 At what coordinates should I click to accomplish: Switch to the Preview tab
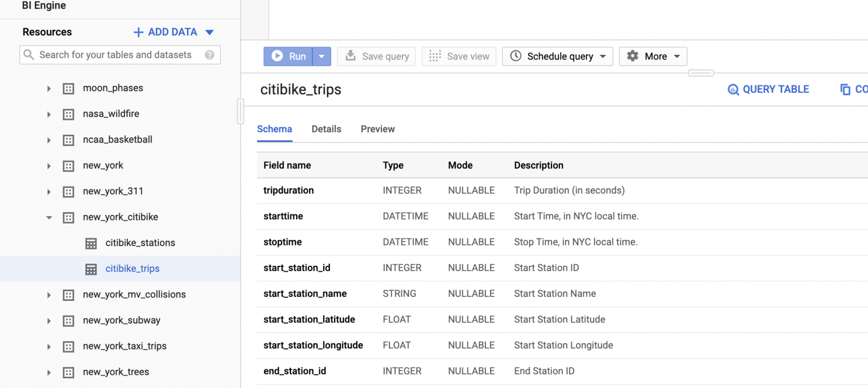tap(377, 129)
